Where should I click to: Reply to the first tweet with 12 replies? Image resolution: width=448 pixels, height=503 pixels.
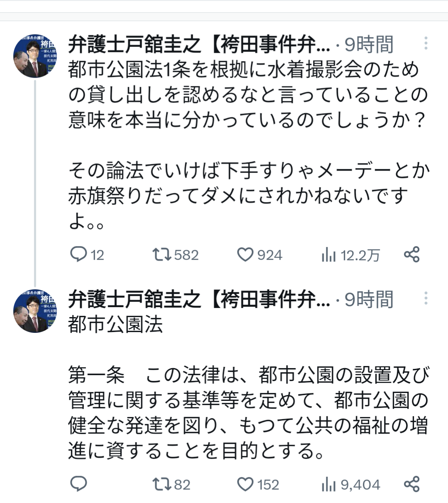pos(78,254)
